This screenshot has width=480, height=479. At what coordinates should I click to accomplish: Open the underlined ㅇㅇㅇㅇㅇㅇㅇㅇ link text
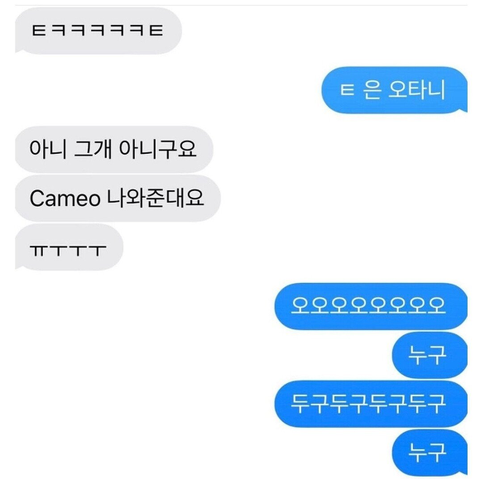368,305
